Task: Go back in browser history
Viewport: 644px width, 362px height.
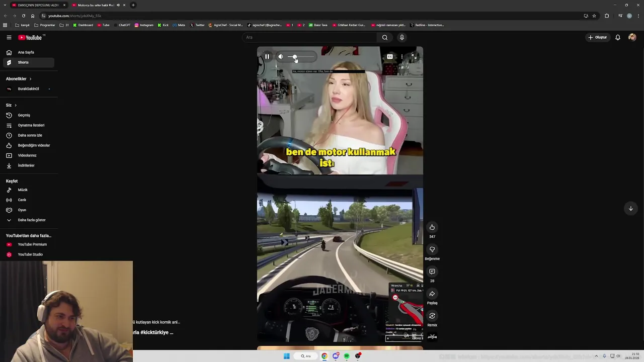Action: point(5,16)
